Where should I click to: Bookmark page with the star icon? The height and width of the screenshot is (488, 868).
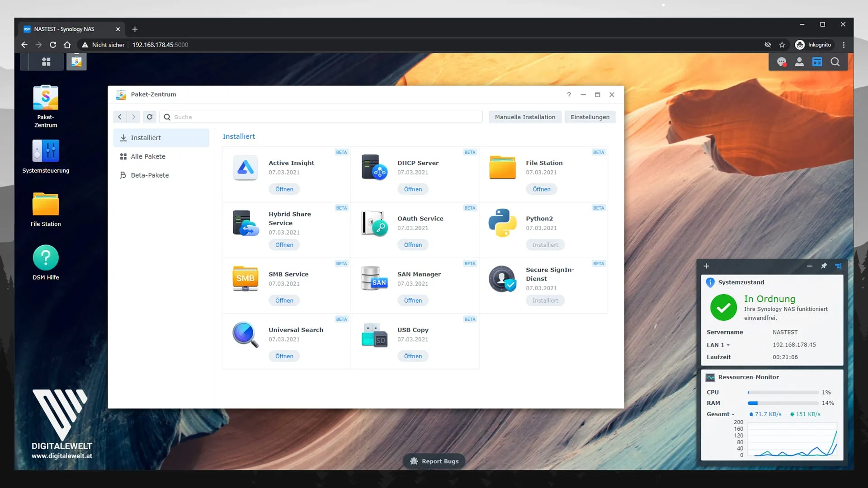click(782, 45)
